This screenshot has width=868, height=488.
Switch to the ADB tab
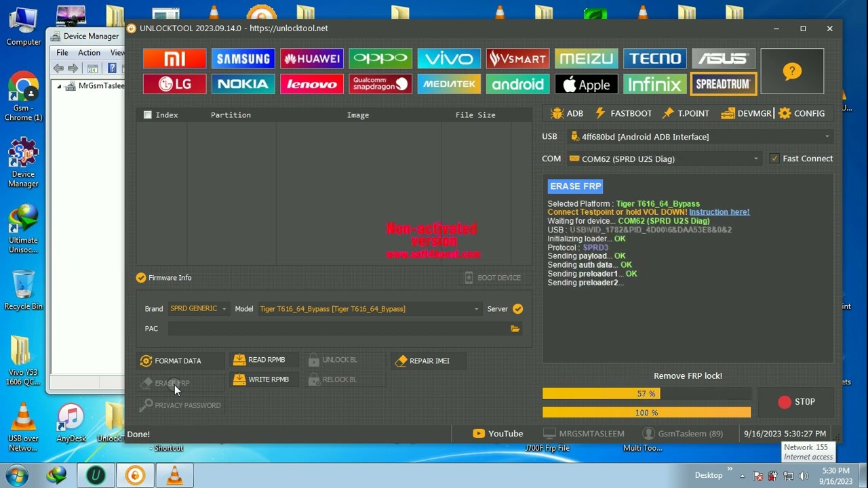pyautogui.click(x=567, y=114)
